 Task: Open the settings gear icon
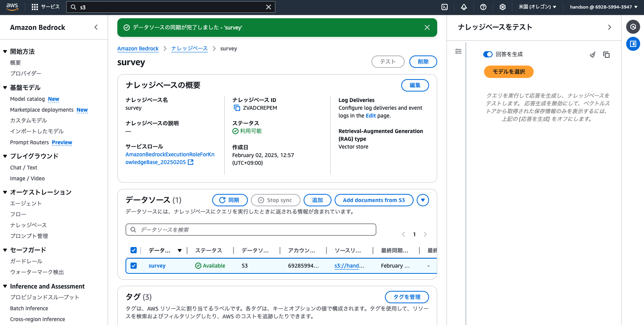pyautogui.click(x=503, y=7)
